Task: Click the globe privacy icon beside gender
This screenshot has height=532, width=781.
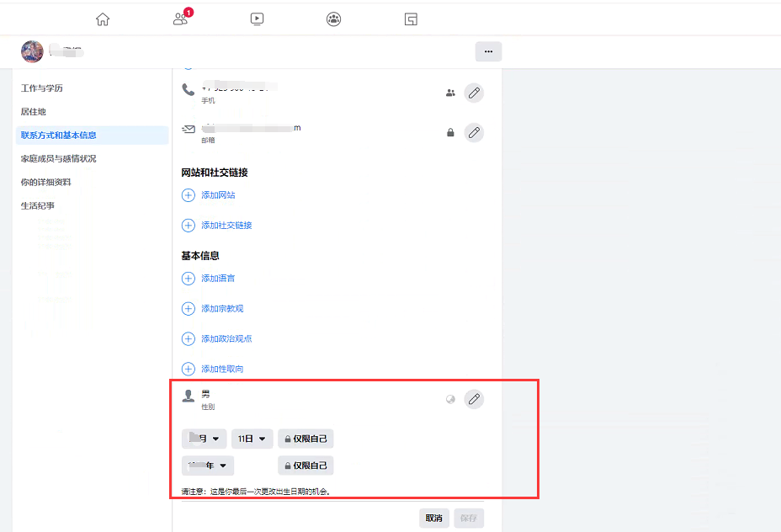Action: tap(450, 399)
